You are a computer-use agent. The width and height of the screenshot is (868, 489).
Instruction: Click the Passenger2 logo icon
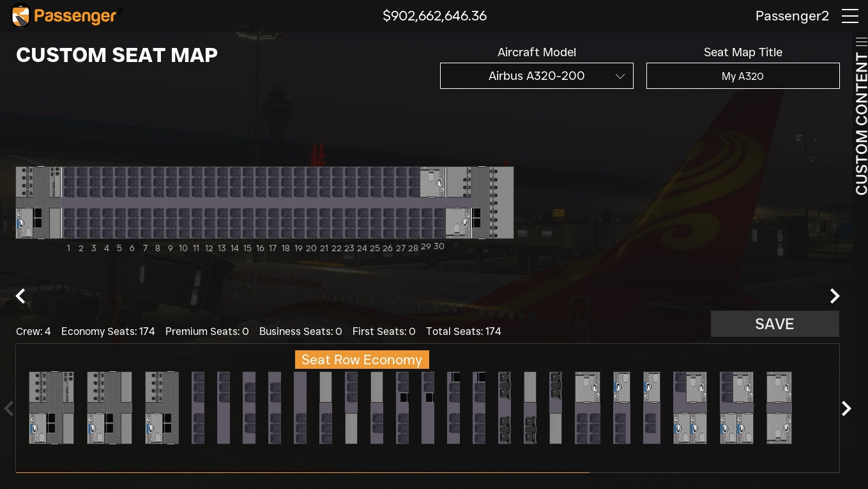(21, 16)
